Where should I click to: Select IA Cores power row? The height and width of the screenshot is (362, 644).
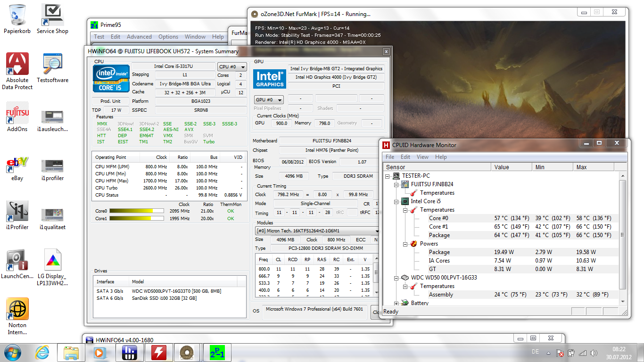pyautogui.click(x=502, y=261)
